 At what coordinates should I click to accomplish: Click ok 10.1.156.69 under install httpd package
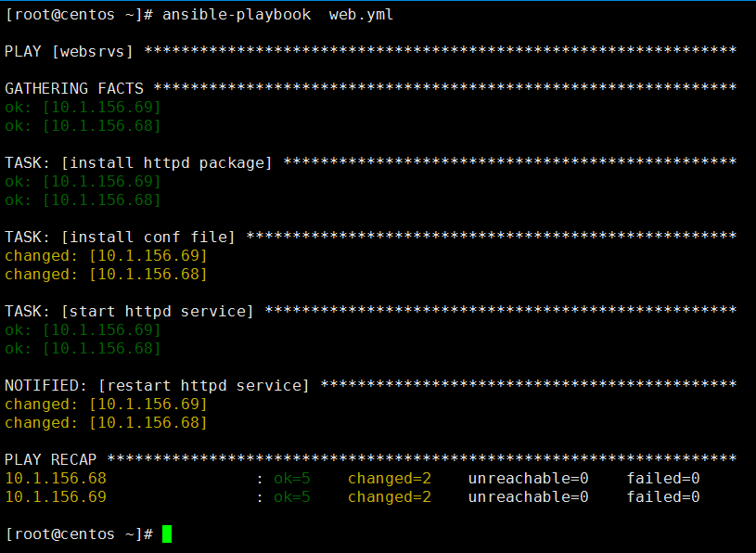tap(83, 181)
